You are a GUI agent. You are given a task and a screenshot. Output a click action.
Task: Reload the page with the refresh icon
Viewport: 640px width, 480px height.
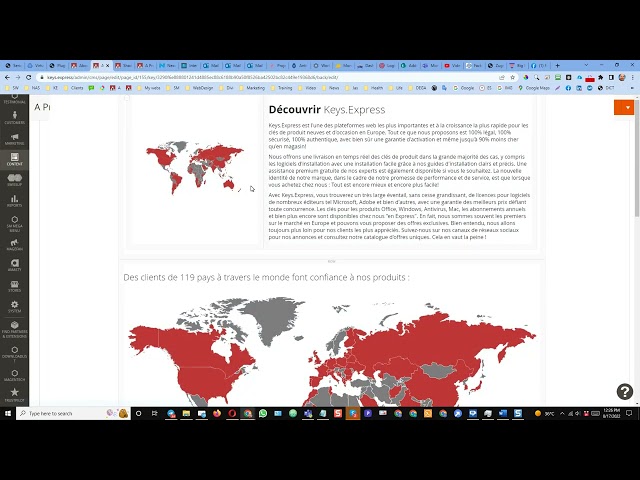pos(29,77)
